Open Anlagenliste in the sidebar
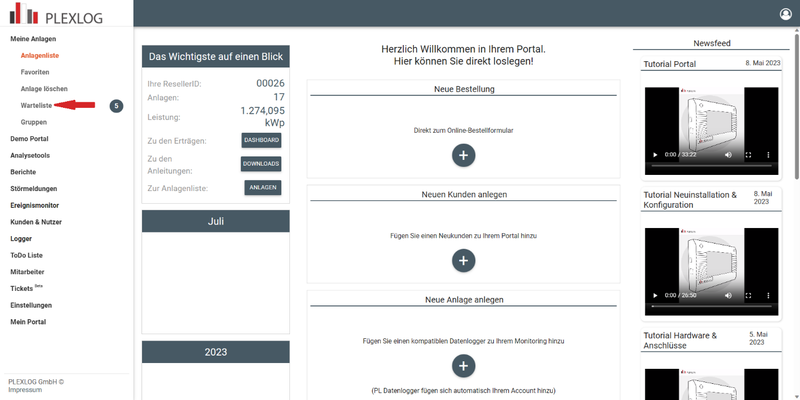The width and height of the screenshot is (800, 400). pyautogui.click(x=40, y=55)
